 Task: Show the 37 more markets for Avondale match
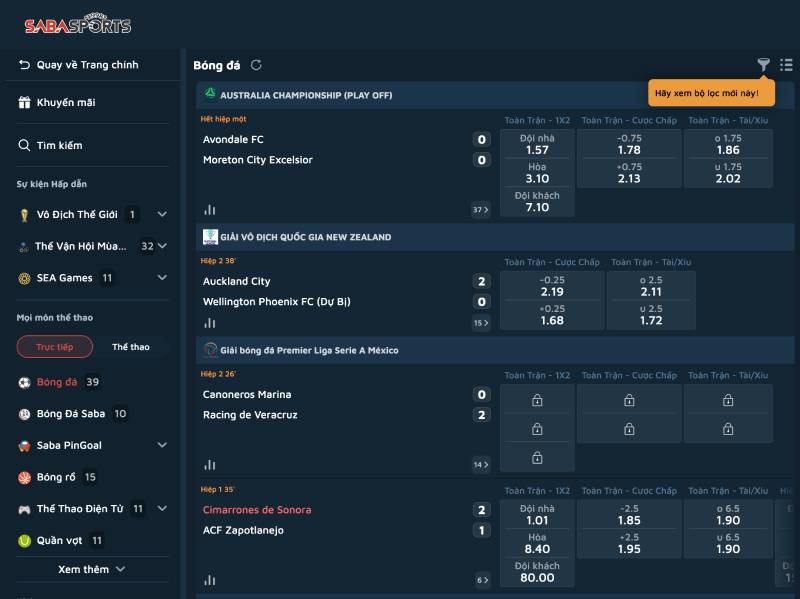480,210
